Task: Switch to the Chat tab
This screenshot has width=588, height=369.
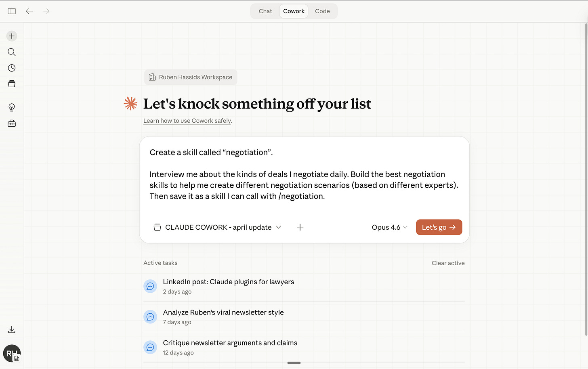Action: (x=265, y=11)
